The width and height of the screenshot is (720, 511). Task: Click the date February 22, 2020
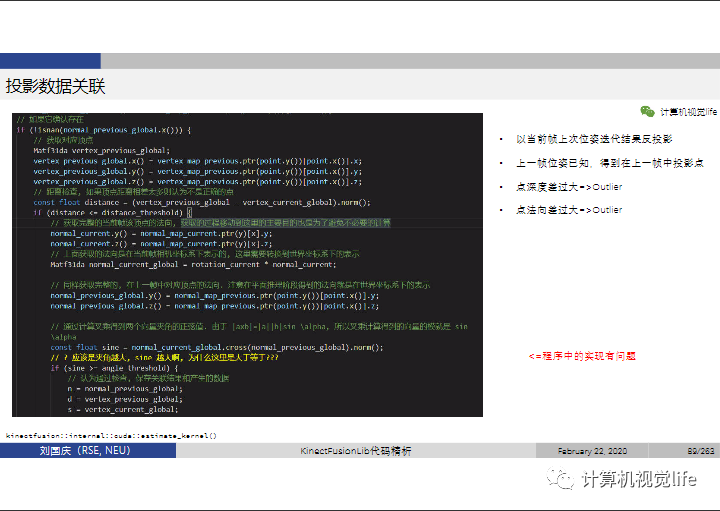click(592, 451)
